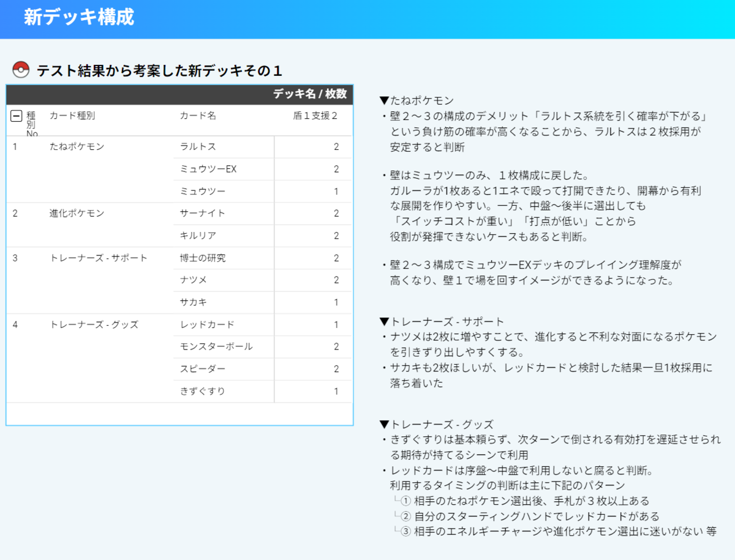Click the 種別 number 4 cell

[x=15, y=324]
